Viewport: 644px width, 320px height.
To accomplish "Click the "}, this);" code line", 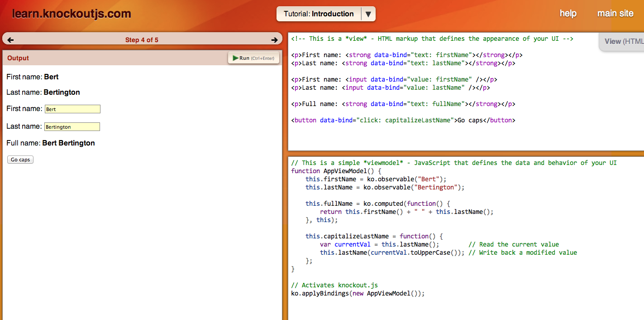I will tap(322, 220).
